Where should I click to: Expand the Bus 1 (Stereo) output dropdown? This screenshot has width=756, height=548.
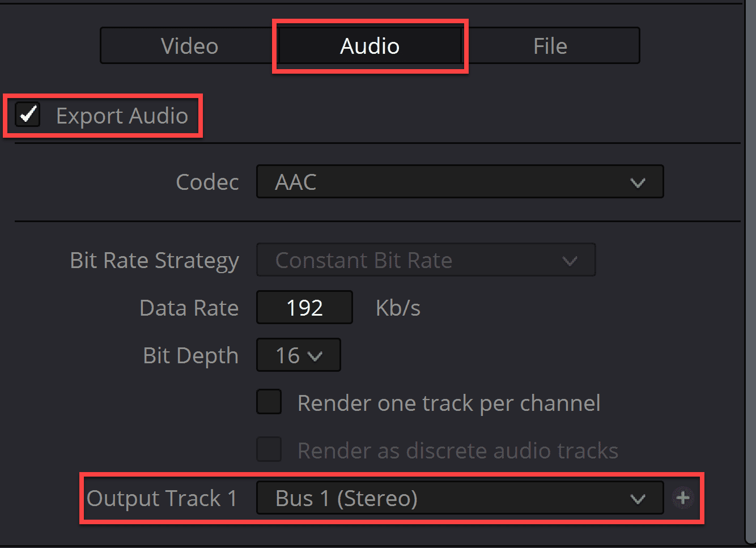[460, 498]
